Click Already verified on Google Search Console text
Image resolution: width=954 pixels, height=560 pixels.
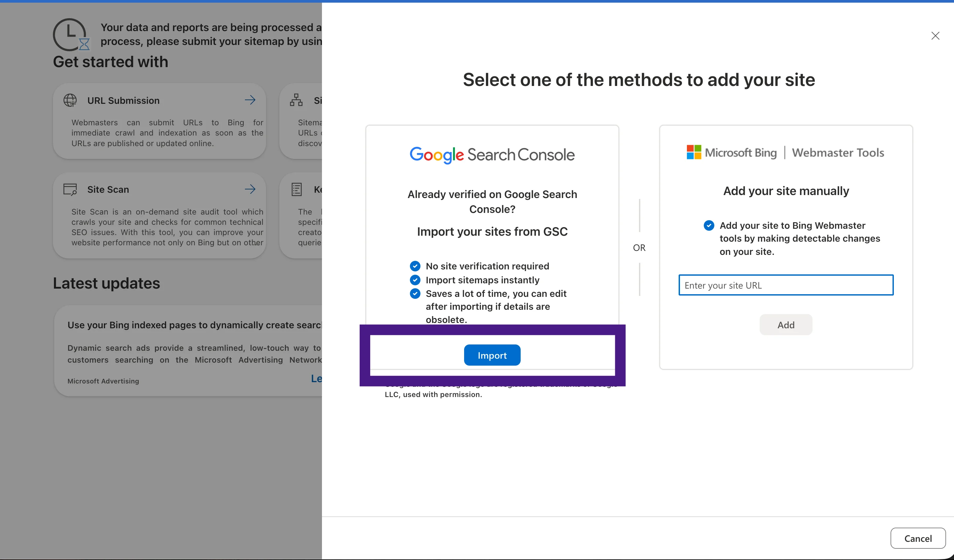coord(492,201)
